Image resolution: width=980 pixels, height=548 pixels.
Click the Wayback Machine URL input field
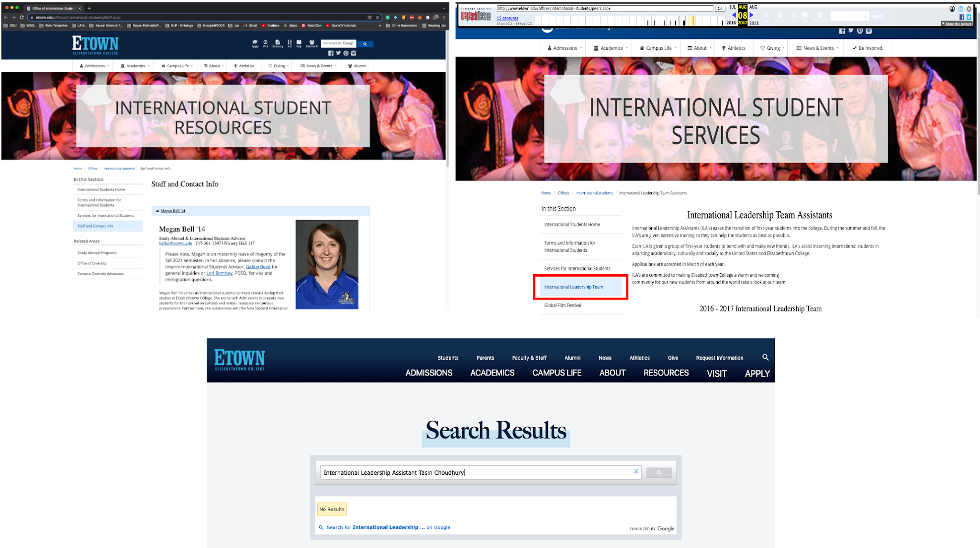coord(605,9)
